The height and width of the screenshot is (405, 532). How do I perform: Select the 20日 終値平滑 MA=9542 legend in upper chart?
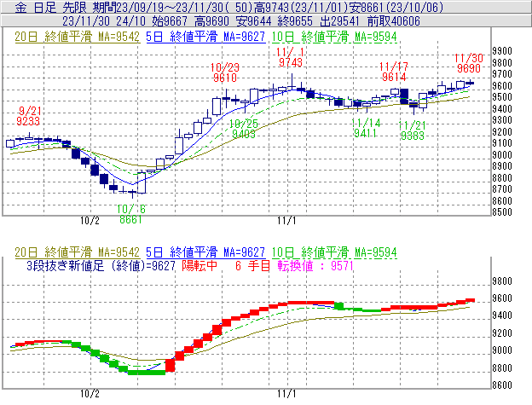coord(77,37)
